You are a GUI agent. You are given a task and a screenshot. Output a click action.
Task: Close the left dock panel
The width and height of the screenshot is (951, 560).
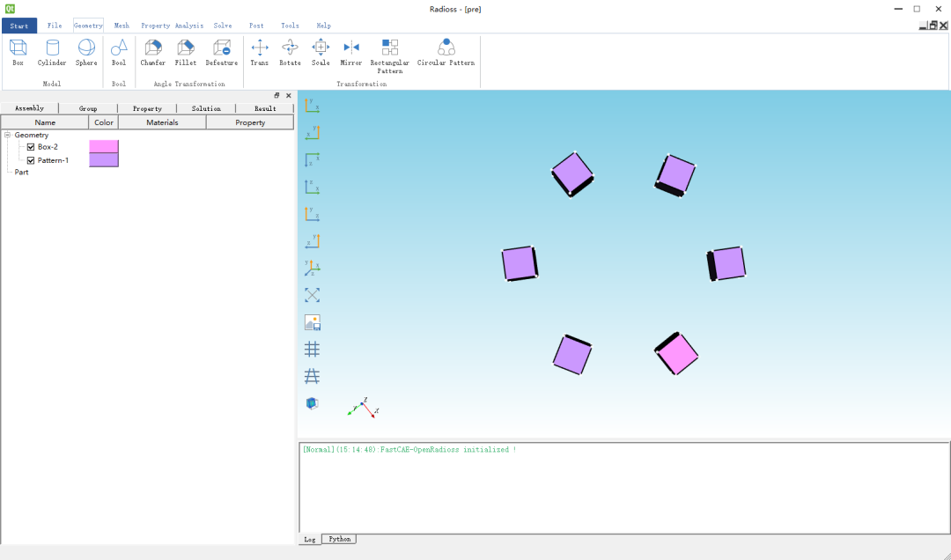(x=289, y=95)
